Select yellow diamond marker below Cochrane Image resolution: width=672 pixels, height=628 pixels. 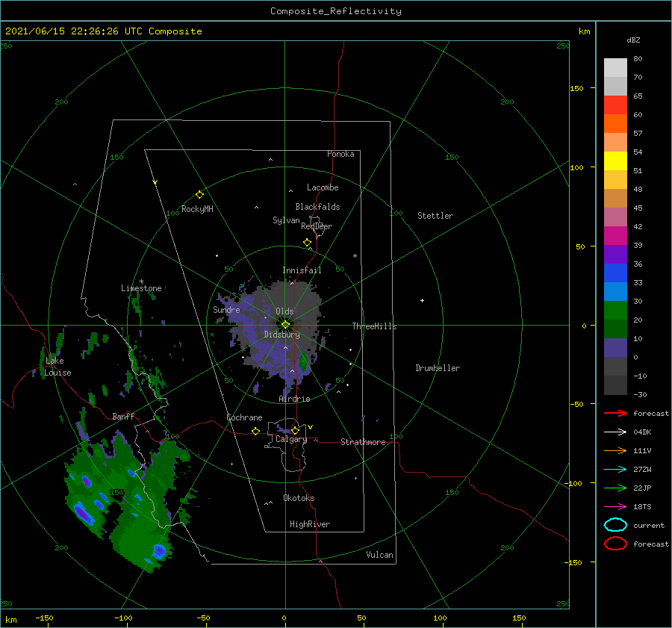[256, 432]
